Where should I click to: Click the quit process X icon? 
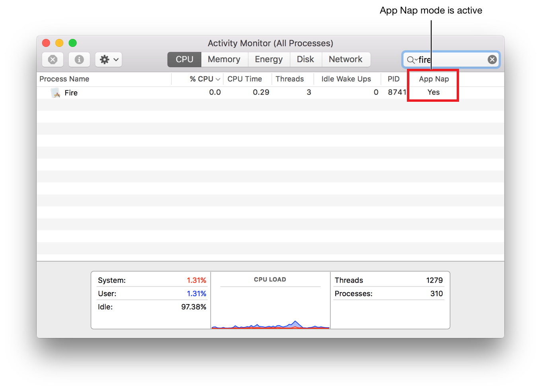[53, 59]
